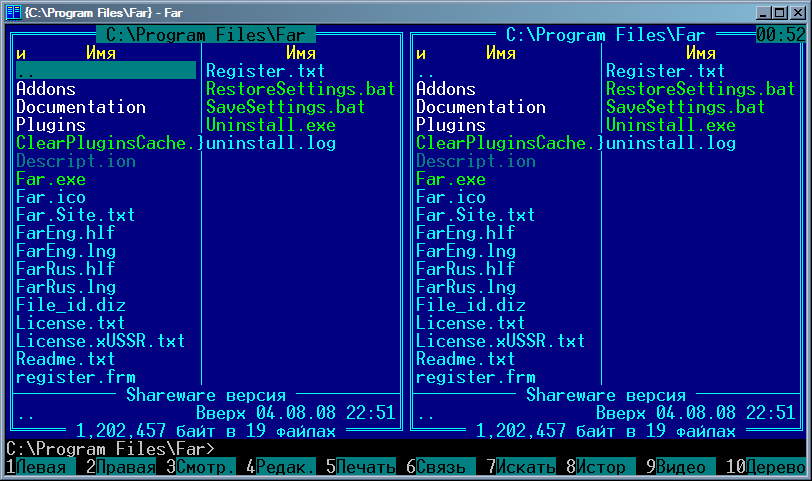The width and height of the screenshot is (812, 481).
Task: Select Uninstall.exe in the right panel
Action: pyautogui.click(x=671, y=125)
